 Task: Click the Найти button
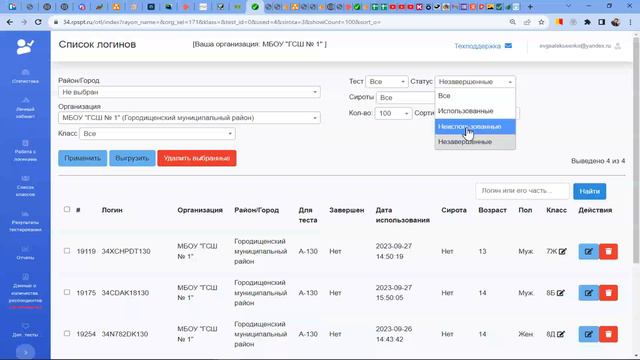pyautogui.click(x=589, y=191)
